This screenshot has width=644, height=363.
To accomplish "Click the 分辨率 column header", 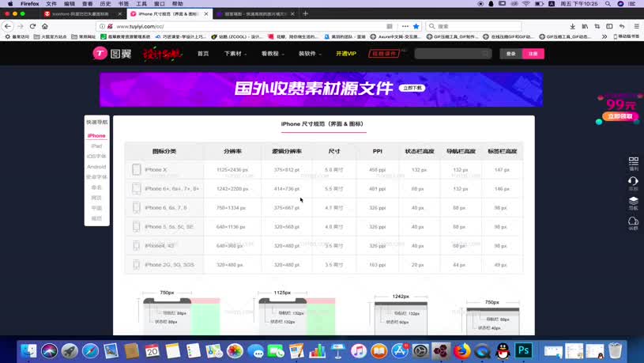I will (232, 151).
